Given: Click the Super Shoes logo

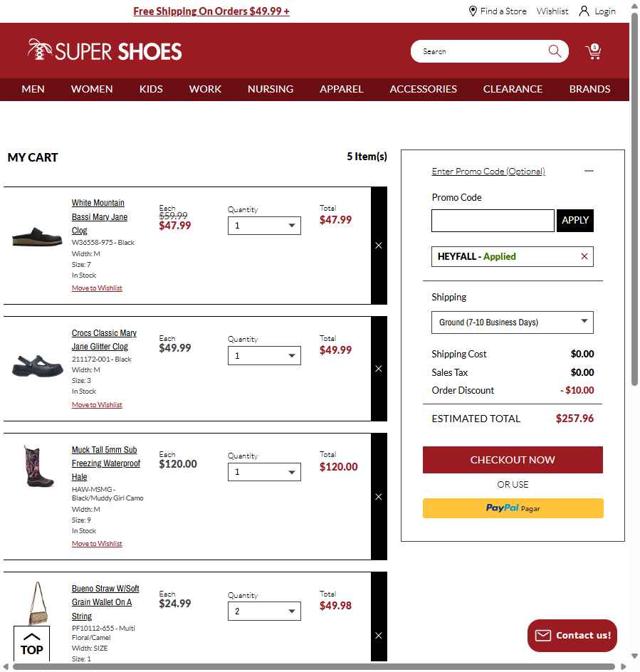Looking at the screenshot, I should tap(105, 50).
